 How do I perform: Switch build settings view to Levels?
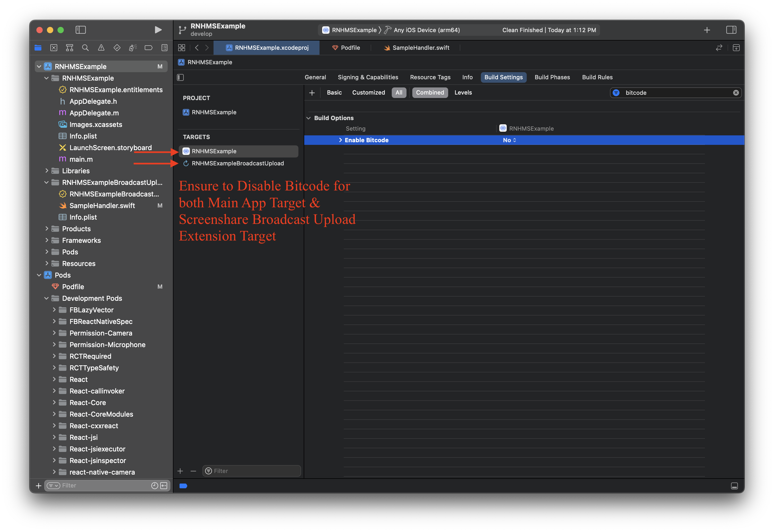point(463,92)
